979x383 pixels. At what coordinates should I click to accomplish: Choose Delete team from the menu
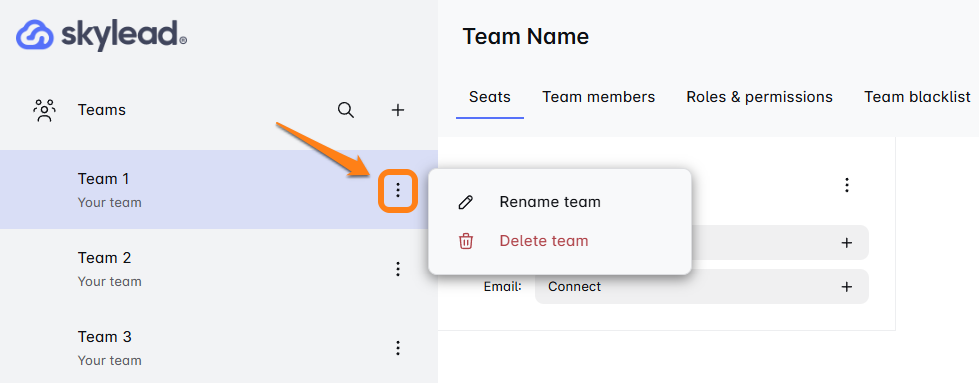(x=544, y=241)
